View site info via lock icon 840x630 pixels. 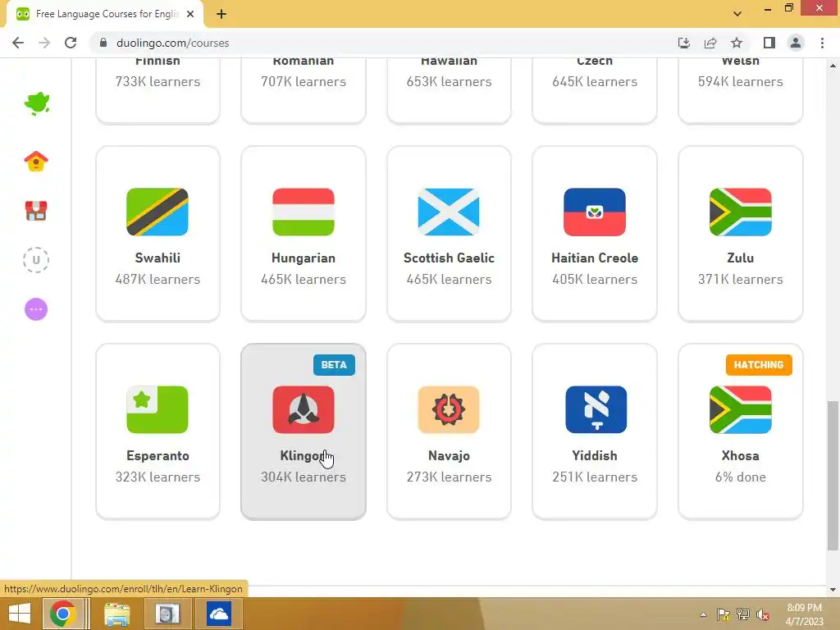(x=103, y=43)
